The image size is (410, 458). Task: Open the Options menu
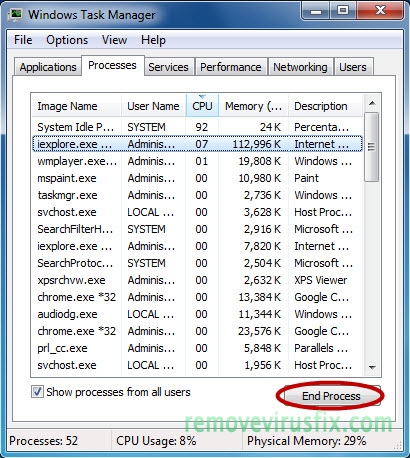coord(67,40)
